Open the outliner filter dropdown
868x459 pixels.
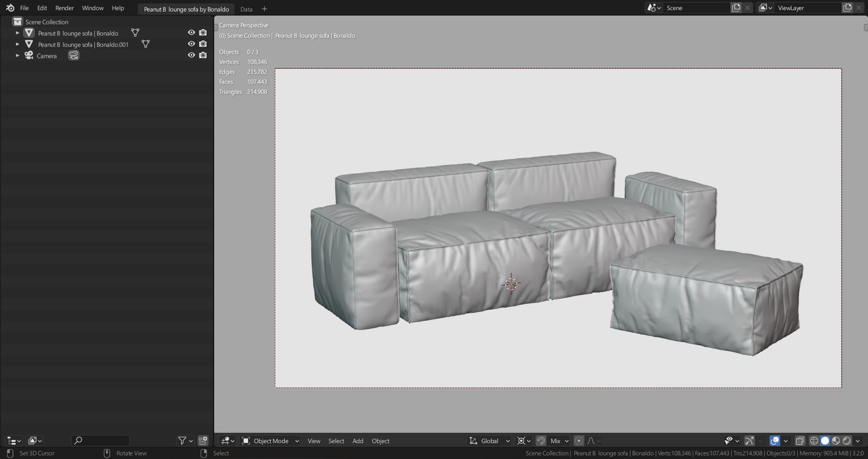click(x=186, y=440)
